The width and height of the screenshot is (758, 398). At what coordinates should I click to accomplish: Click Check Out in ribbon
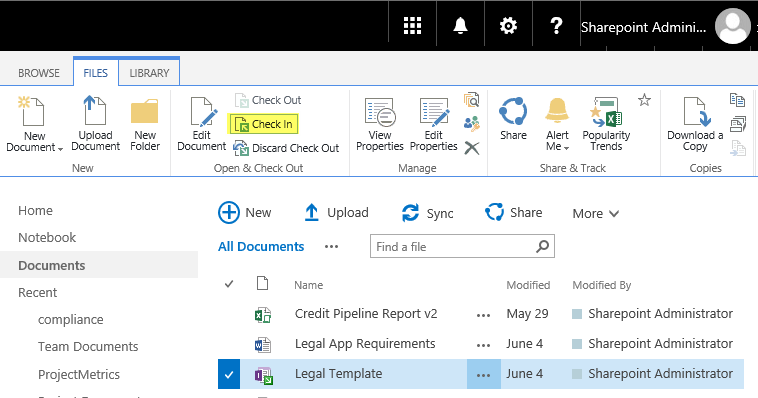(x=268, y=100)
